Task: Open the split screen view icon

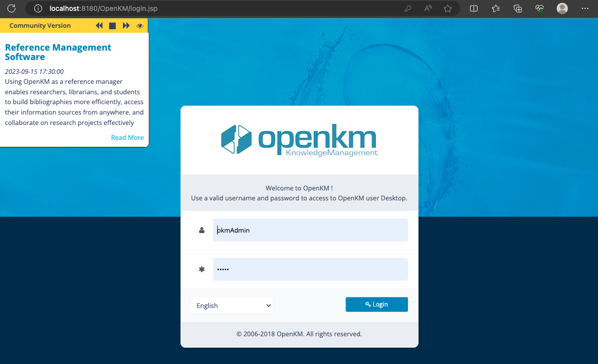Action: pos(474,8)
